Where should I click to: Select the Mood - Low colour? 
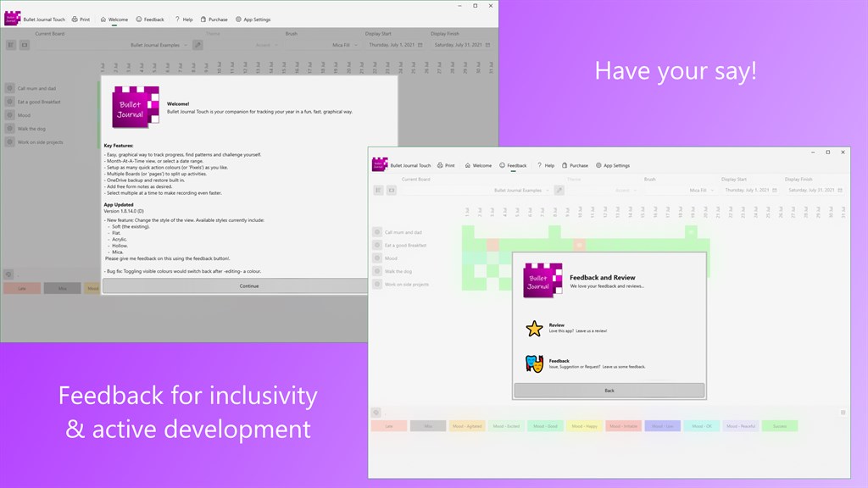(663, 426)
